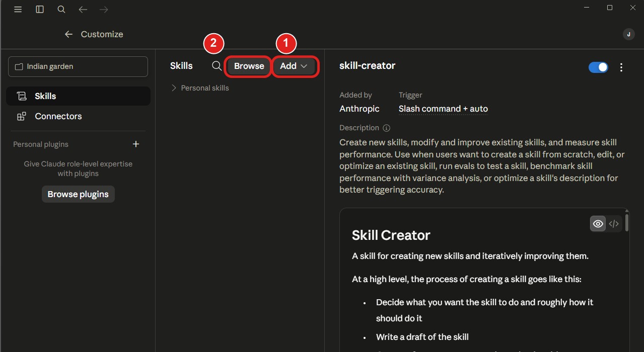
Task: Add a personal plugin with plus icon
Action: click(x=135, y=144)
